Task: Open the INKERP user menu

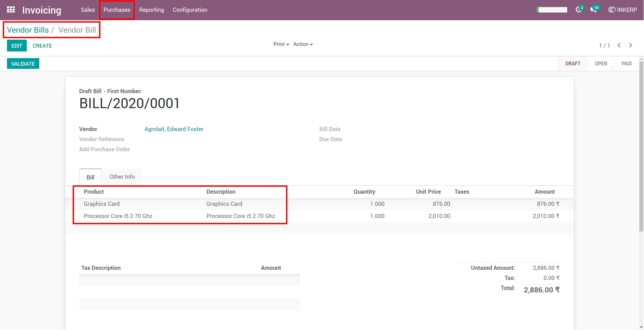Action: point(622,10)
